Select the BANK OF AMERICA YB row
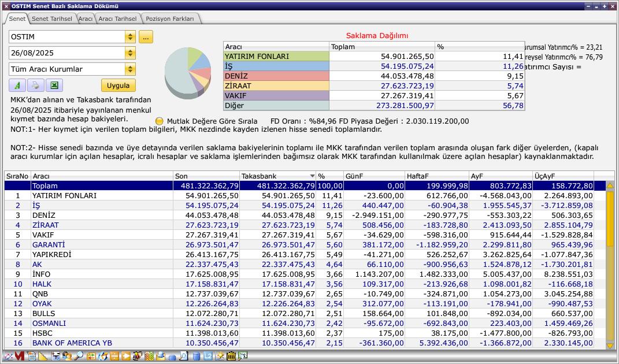The height and width of the screenshot is (364, 619). pyautogui.click(x=305, y=343)
